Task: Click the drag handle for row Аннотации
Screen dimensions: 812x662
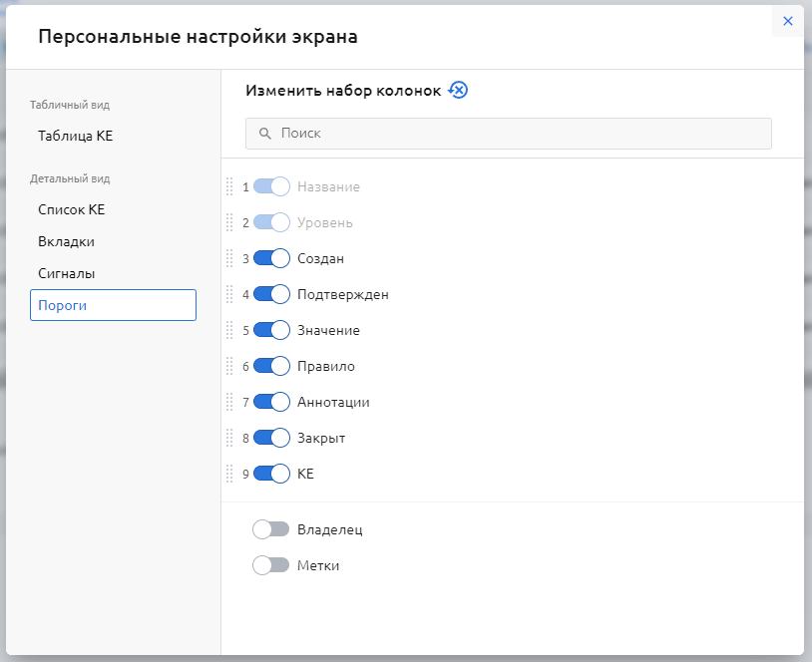Action: tap(229, 402)
